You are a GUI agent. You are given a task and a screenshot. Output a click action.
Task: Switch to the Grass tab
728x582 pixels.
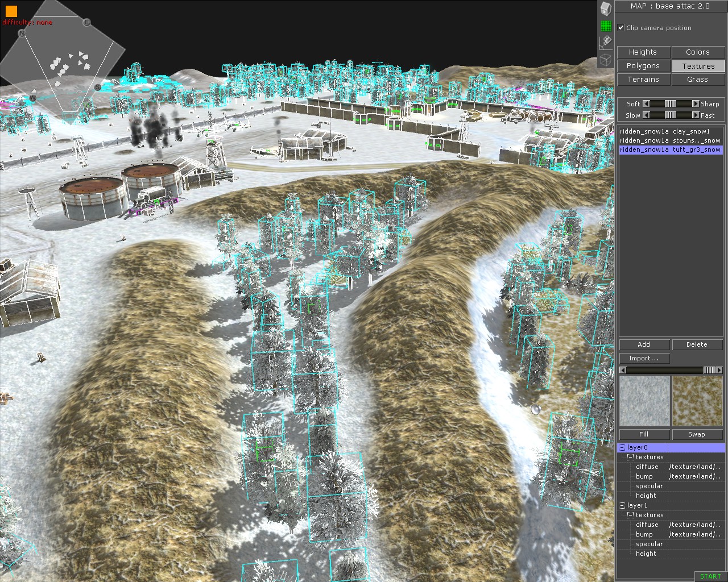click(x=698, y=79)
